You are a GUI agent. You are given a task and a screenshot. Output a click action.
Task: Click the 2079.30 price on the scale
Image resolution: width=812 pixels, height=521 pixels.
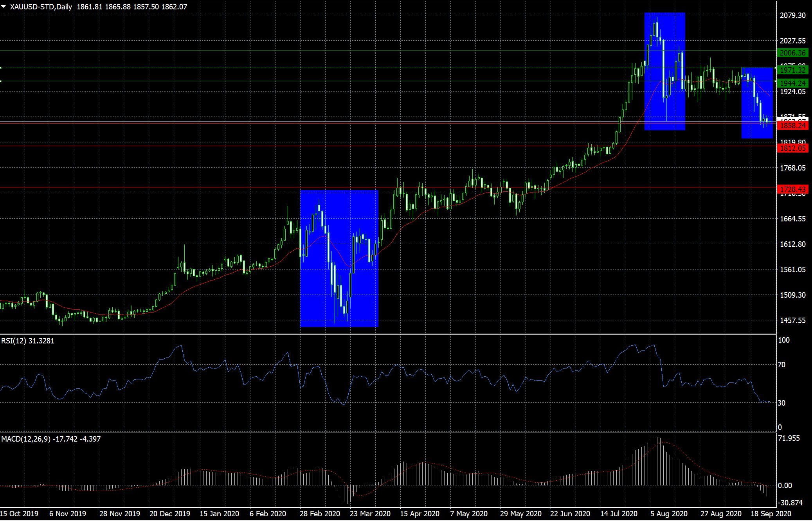[x=792, y=15]
